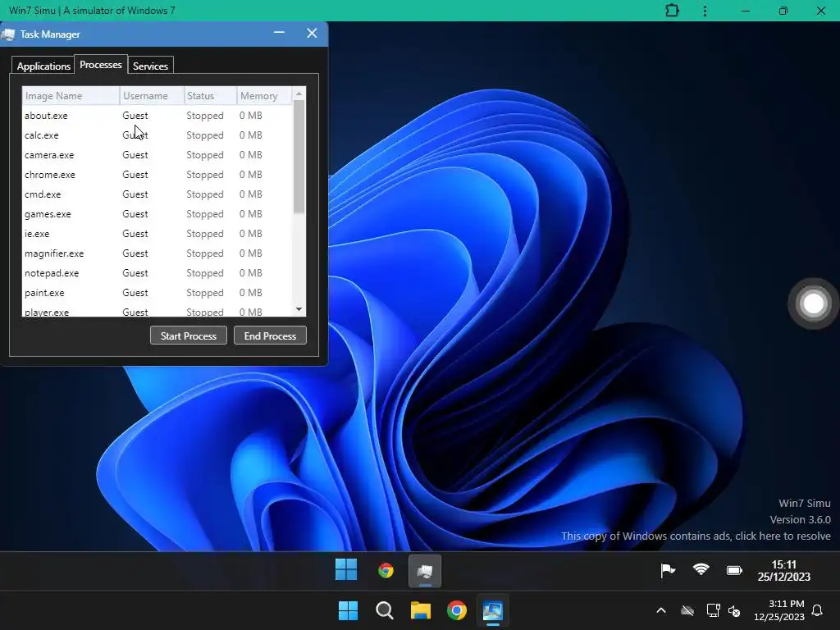Open the Action Center flag icon
840x630 pixels.
pos(668,571)
